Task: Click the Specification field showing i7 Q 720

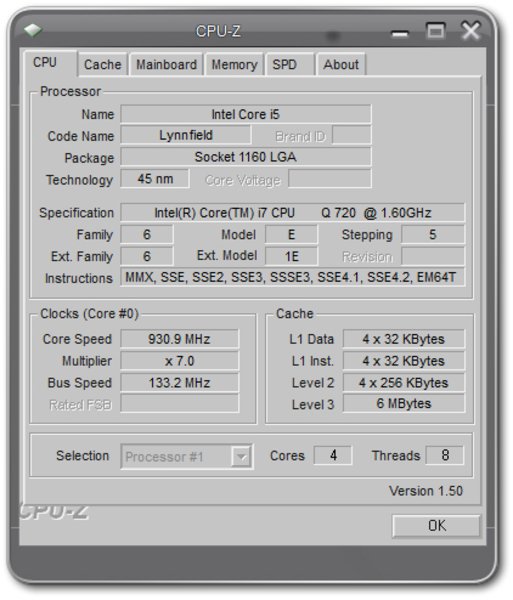Action: pos(293,213)
